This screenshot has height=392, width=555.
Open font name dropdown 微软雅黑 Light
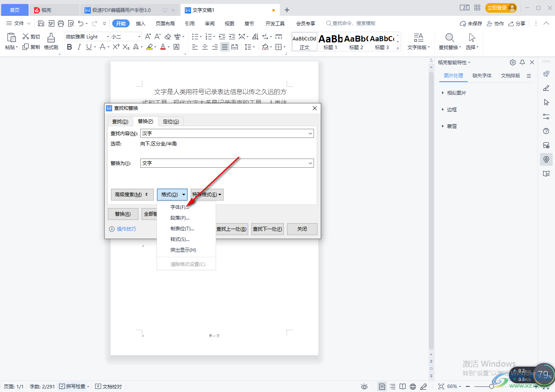(x=108, y=36)
